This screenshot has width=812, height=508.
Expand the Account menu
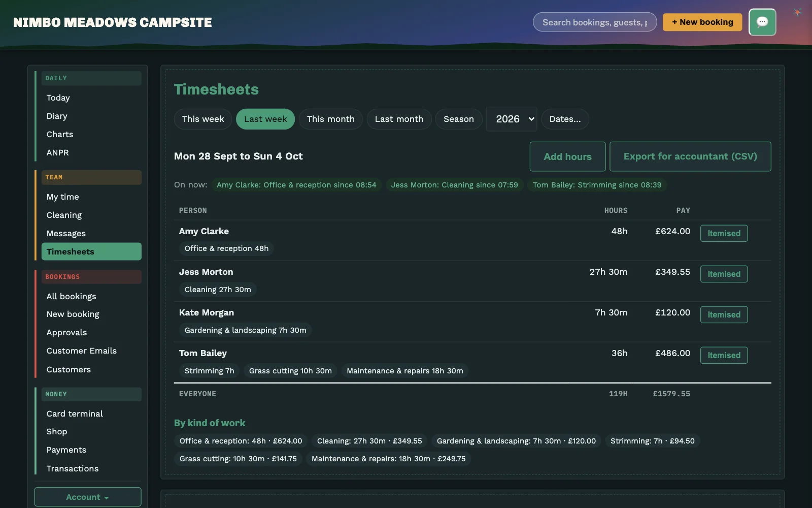(x=88, y=497)
